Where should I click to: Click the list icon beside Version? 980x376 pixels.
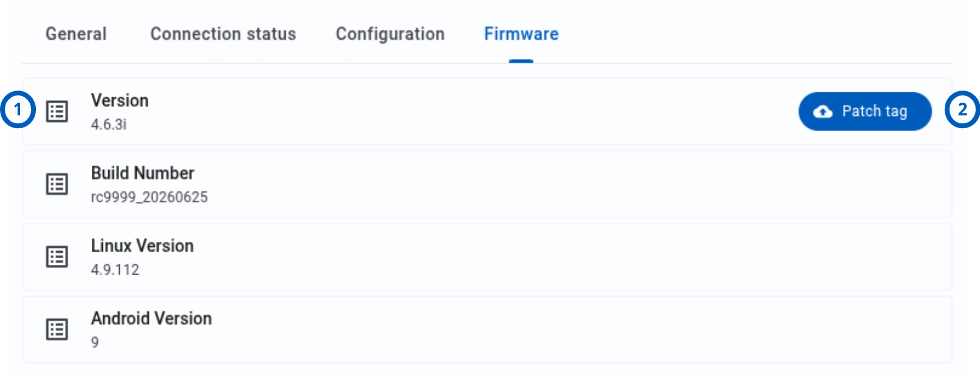click(57, 112)
